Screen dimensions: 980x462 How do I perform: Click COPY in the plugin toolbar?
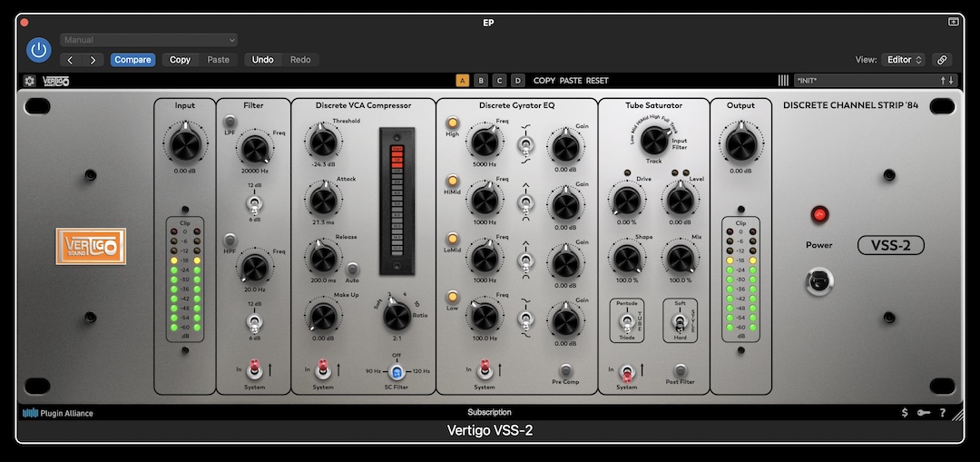click(x=544, y=81)
